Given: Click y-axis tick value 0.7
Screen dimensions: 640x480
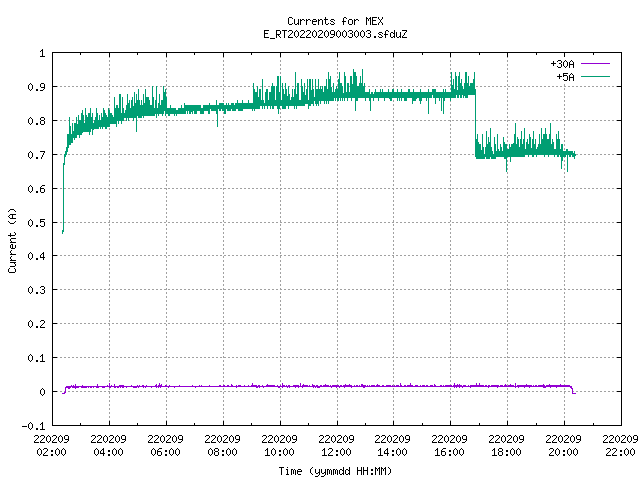Looking at the screenshot, I should coord(36,155).
